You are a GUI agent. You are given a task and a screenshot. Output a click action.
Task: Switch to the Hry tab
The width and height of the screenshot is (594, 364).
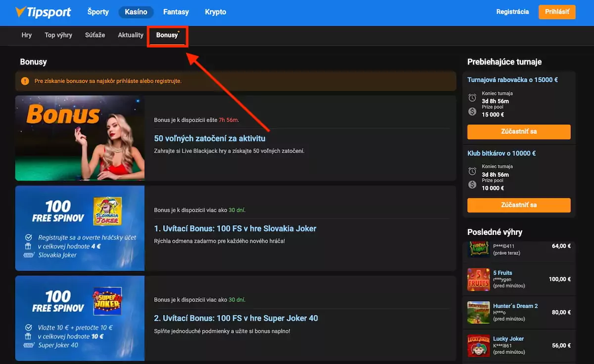click(x=26, y=35)
